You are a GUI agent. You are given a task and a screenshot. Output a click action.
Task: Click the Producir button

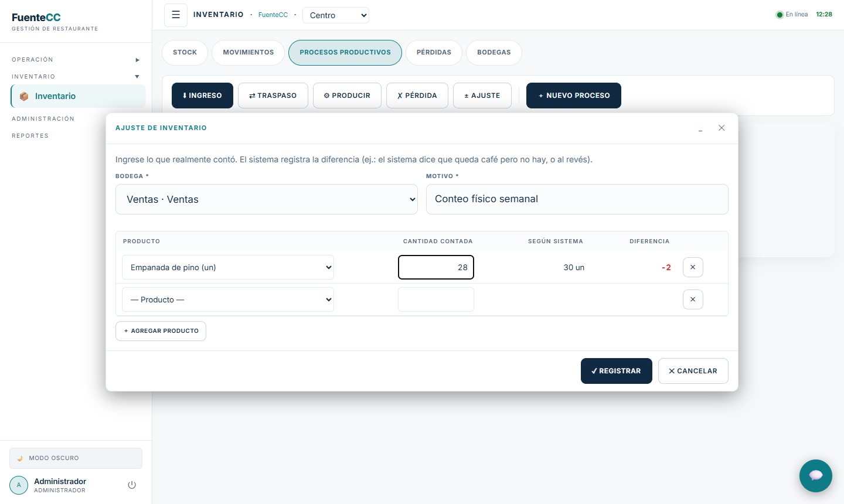click(x=347, y=96)
